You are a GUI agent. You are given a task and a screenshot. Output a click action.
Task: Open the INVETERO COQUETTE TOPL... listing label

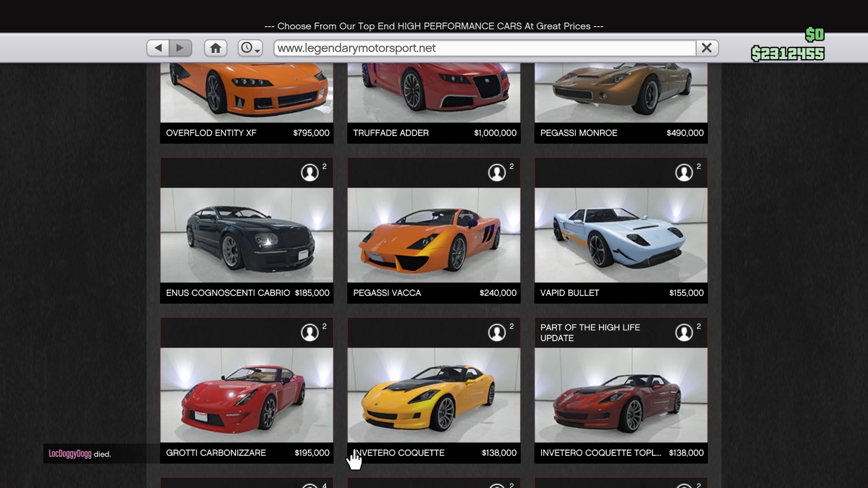[x=601, y=453]
